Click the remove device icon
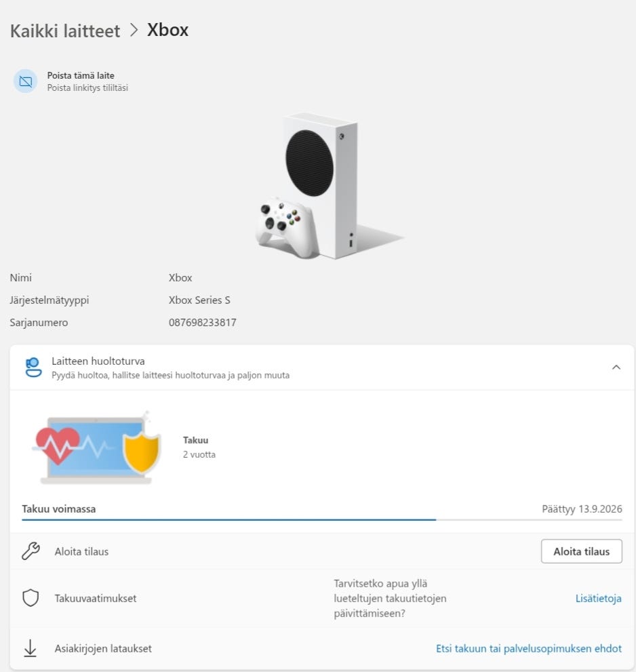636x672 pixels. point(26,81)
